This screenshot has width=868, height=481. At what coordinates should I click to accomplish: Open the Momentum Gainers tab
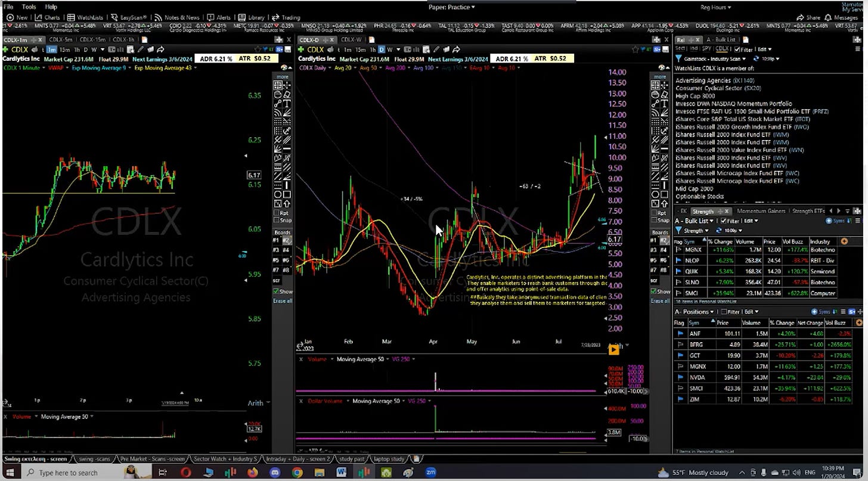click(761, 211)
